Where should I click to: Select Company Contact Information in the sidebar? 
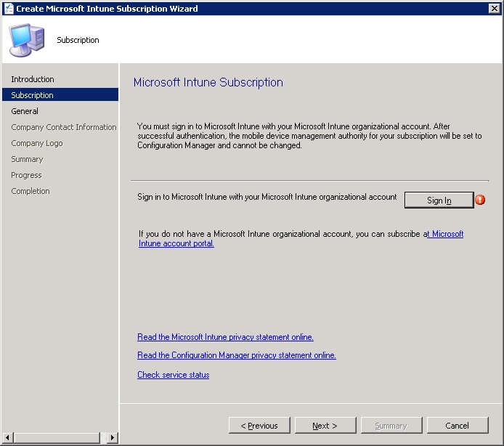[x=64, y=127]
